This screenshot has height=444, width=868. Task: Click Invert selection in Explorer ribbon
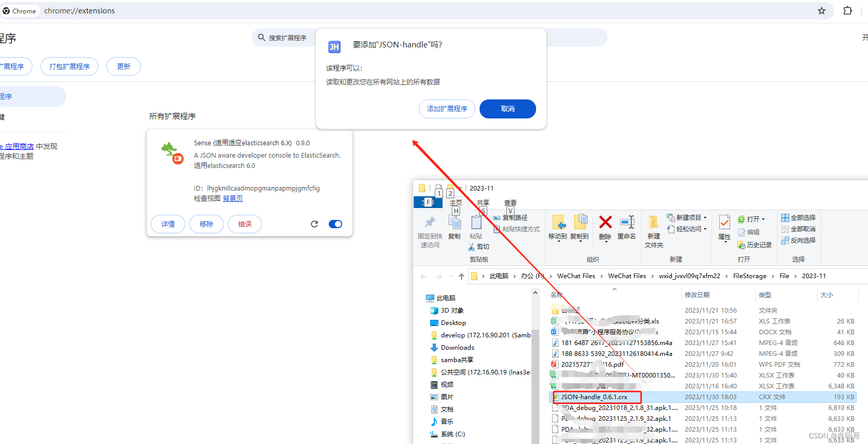pos(798,241)
